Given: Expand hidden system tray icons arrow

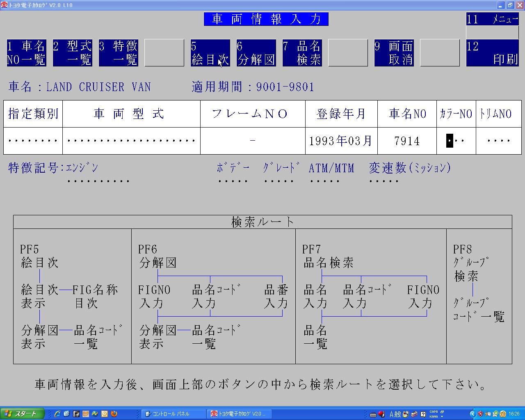Looking at the screenshot, I should point(472,414).
